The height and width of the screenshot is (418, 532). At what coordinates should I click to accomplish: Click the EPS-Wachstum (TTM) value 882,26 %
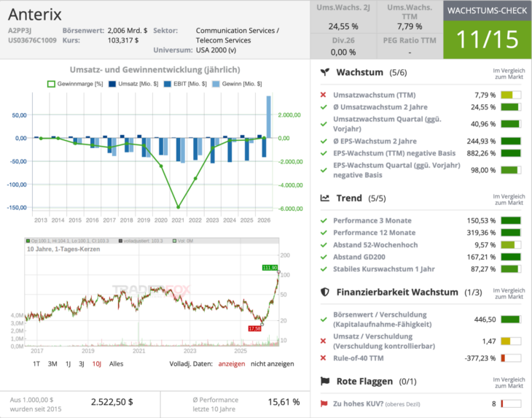[481, 153]
